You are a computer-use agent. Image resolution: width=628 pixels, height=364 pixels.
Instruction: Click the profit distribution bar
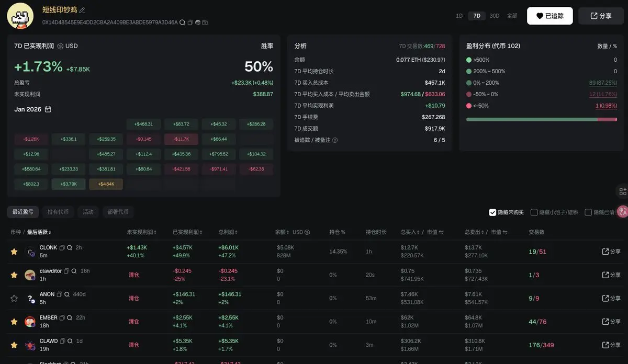pyautogui.click(x=541, y=119)
